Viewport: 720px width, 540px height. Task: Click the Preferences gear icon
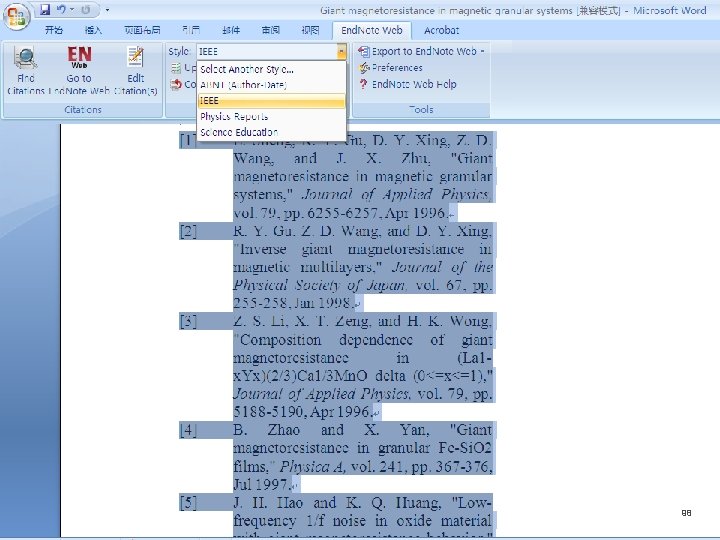click(364, 68)
